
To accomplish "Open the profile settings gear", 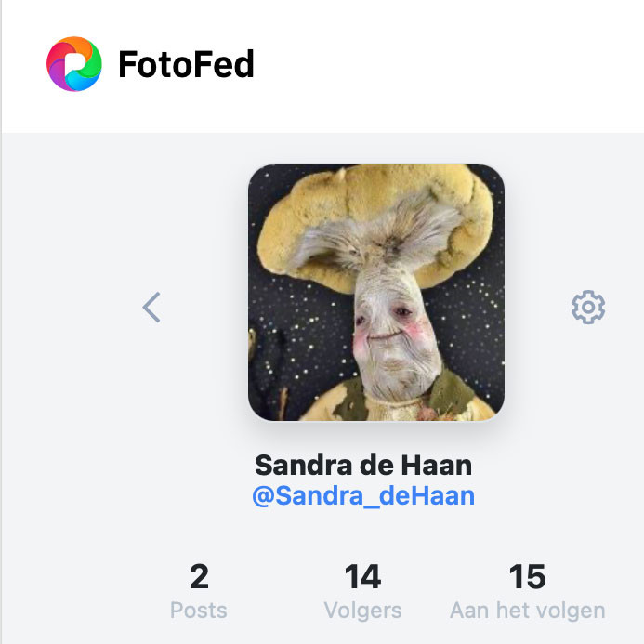I will pyautogui.click(x=588, y=308).
